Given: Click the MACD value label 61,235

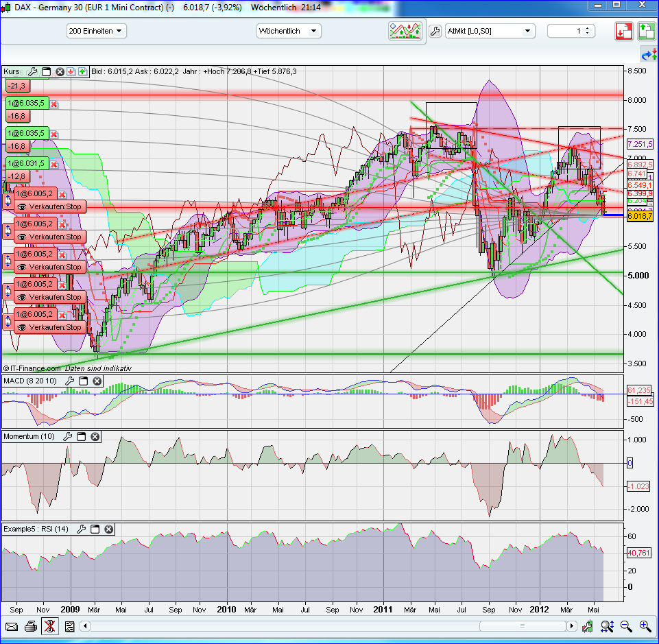Looking at the screenshot, I should click(x=640, y=390).
